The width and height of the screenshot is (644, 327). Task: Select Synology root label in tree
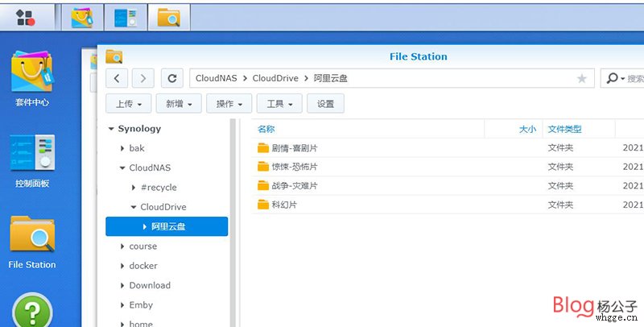[x=139, y=129]
